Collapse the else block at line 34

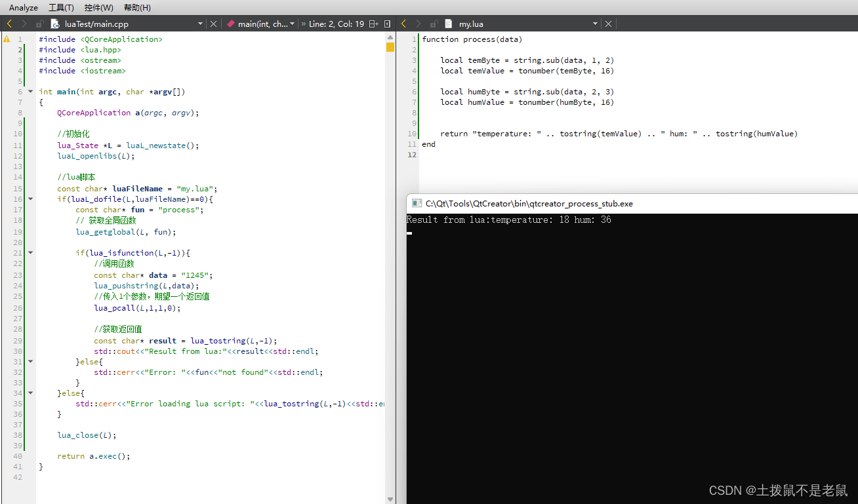click(30, 393)
